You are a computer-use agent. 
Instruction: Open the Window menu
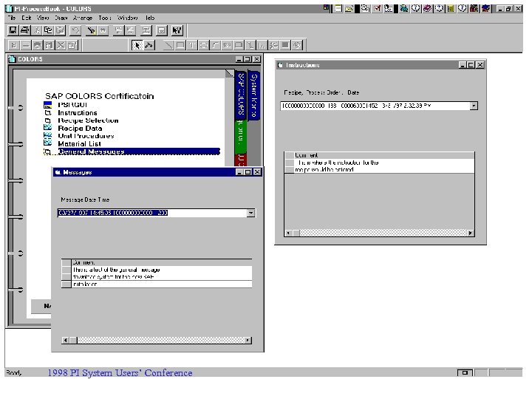pos(128,18)
